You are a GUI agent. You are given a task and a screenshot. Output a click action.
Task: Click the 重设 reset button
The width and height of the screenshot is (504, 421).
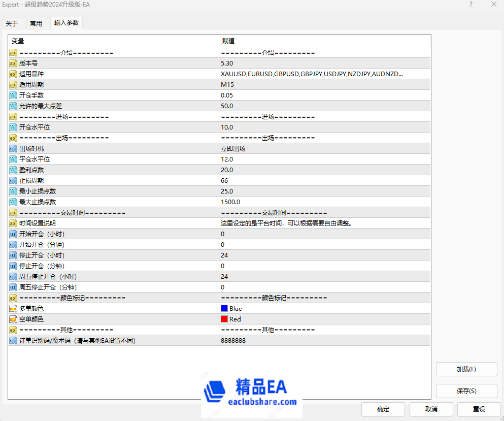tap(479, 409)
